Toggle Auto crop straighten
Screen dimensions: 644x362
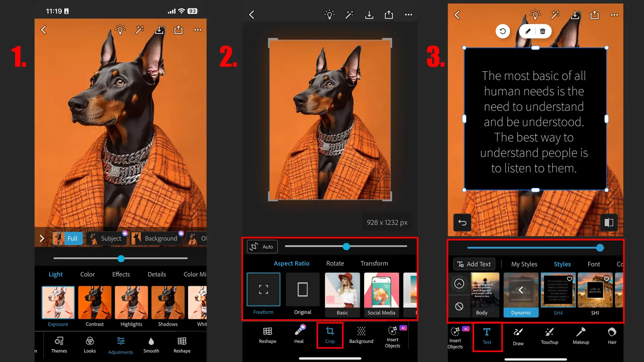(262, 247)
